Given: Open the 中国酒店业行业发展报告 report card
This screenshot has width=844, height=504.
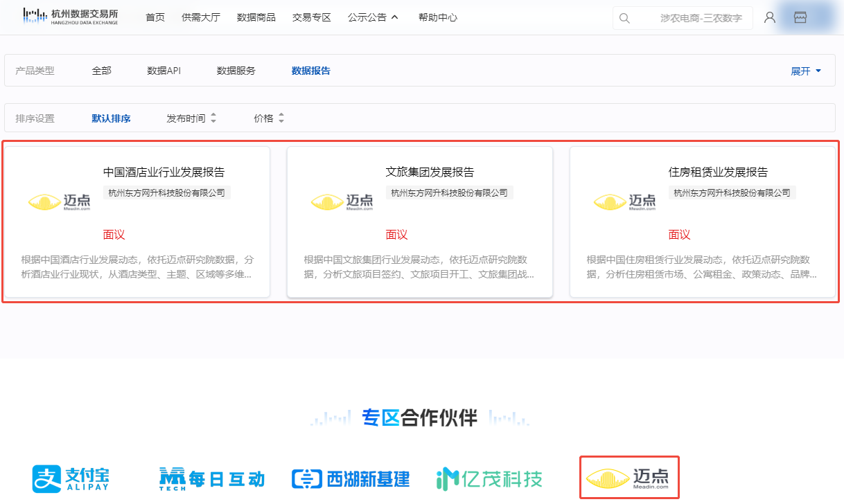Looking at the screenshot, I should [x=137, y=222].
